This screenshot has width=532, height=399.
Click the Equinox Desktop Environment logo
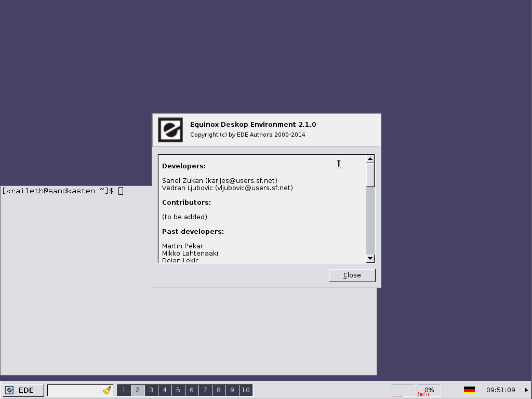[170, 130]
